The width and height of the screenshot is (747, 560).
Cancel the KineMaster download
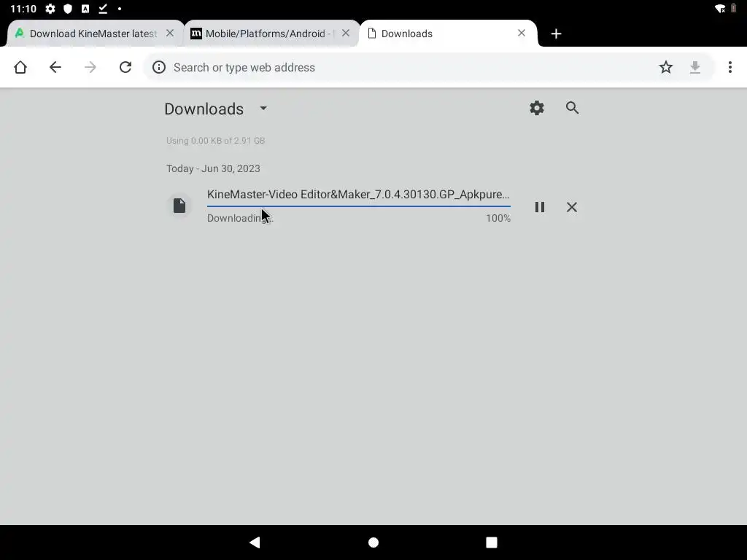coord(572,207)
